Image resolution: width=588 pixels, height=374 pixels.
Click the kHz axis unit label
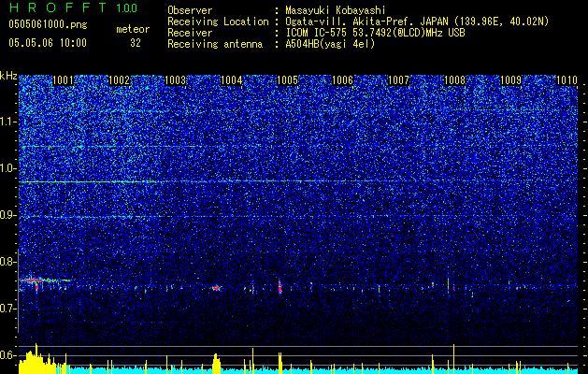point(8,76)
